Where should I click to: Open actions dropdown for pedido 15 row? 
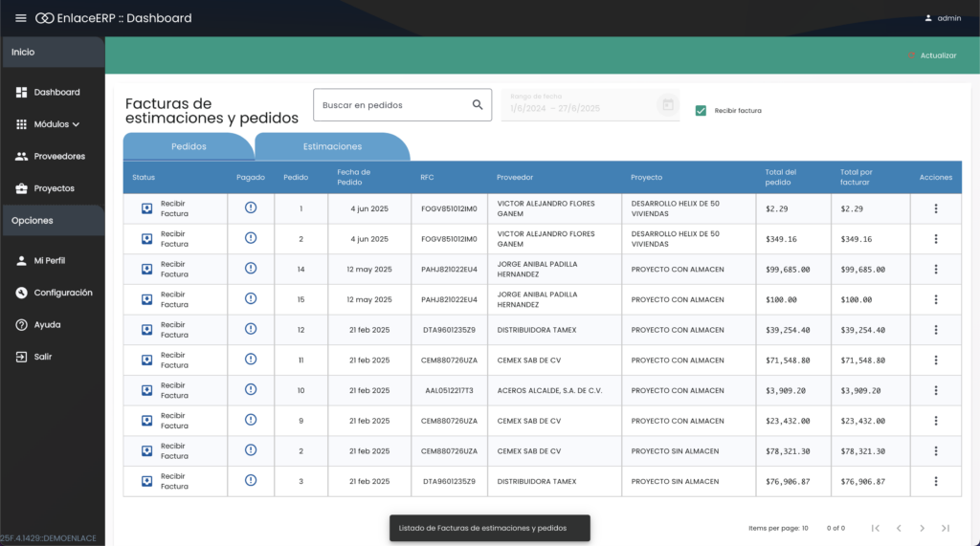pyautogui.click(x=935, y=299)
